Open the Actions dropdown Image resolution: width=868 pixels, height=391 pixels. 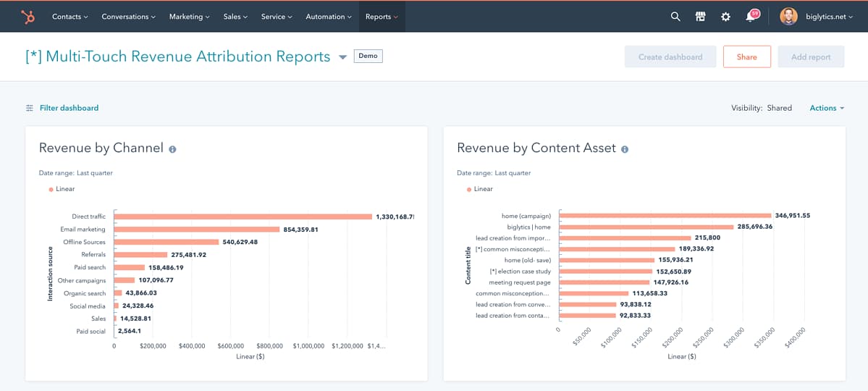[x=827, y=108]
